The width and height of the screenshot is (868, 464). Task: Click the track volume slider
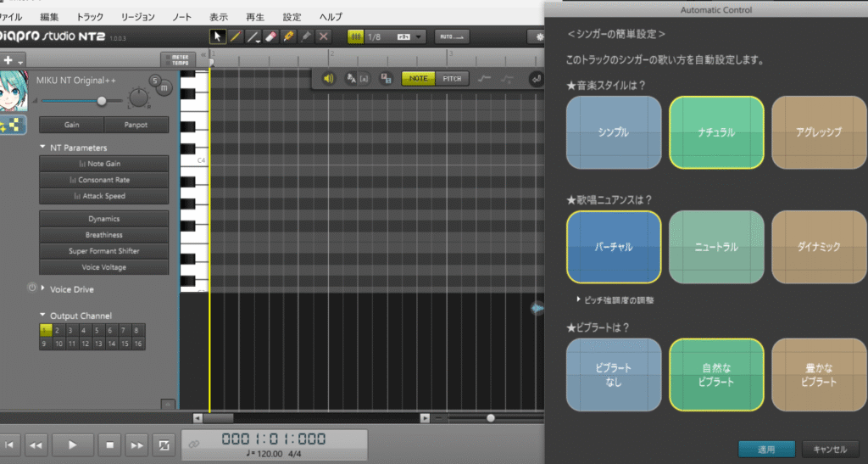pos(81,101)
